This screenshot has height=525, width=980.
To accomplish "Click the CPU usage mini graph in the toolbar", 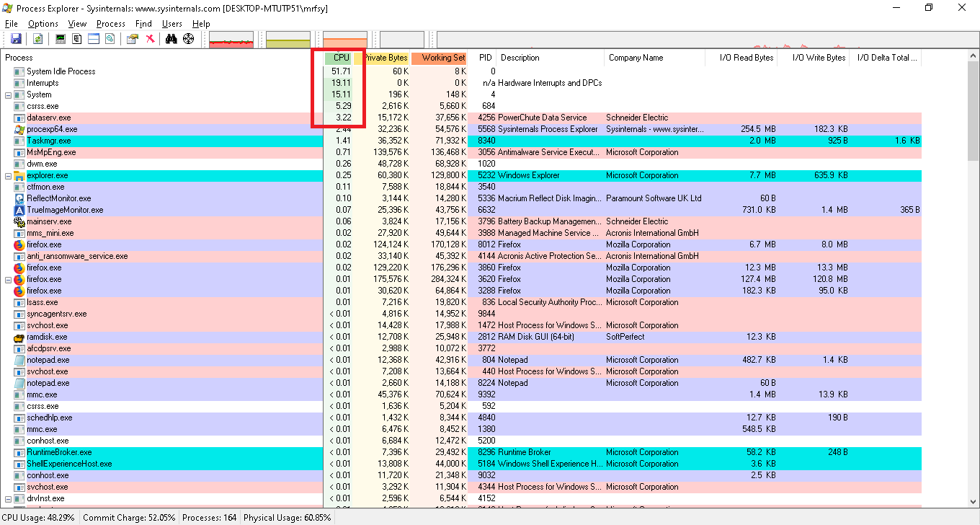I will coord(232,38).
